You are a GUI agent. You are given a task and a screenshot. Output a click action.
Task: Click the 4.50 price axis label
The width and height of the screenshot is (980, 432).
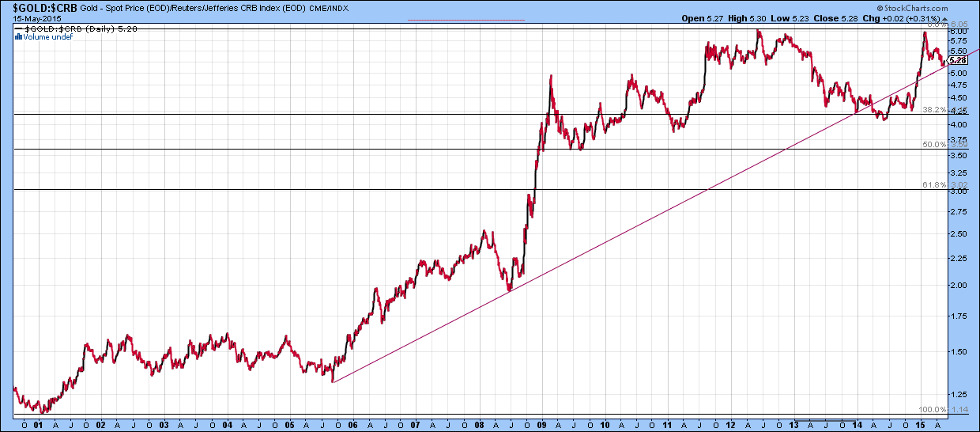959,98
